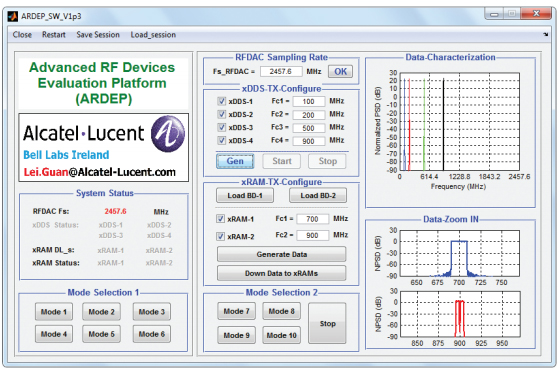The image size is (559, 373).
Task: Click the Gen button
Action: (x=235, y=161)
